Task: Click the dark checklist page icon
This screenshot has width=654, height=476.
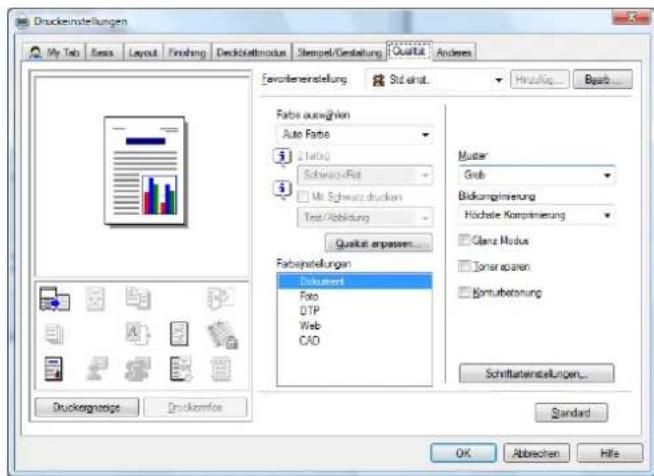Action: (181, 369)
